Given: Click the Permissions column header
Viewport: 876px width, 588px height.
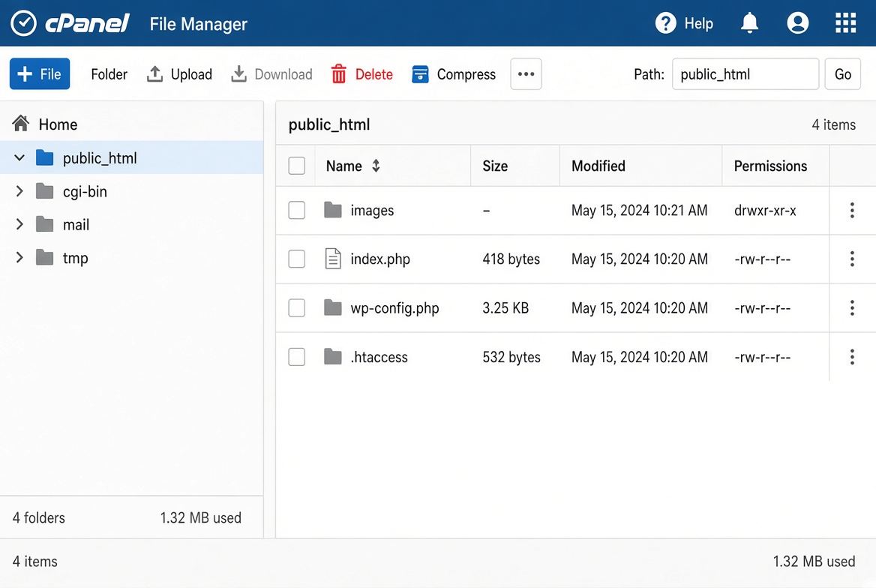Looking at the screenshot, I should coord(770,166).
